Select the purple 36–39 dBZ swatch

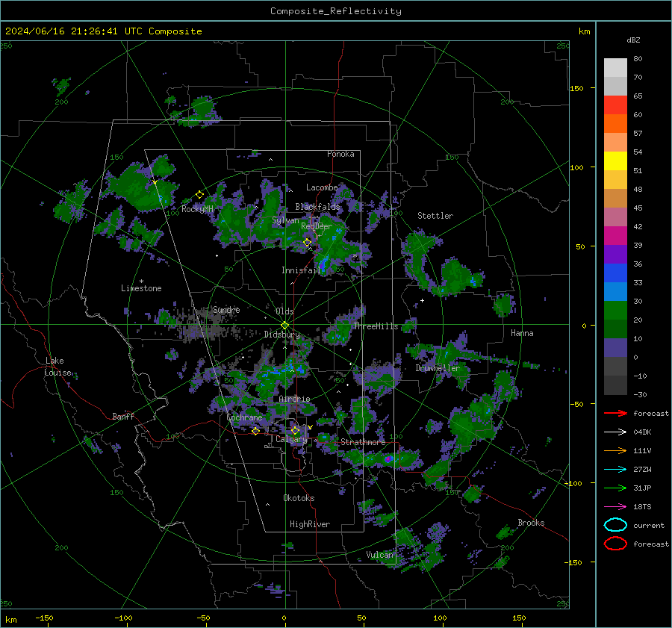615,255
